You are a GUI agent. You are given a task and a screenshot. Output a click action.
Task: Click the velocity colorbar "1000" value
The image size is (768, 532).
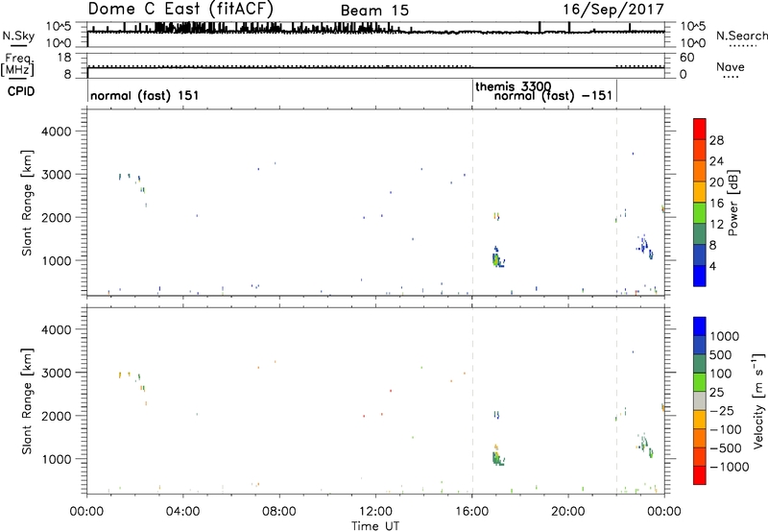coord(725,336)
